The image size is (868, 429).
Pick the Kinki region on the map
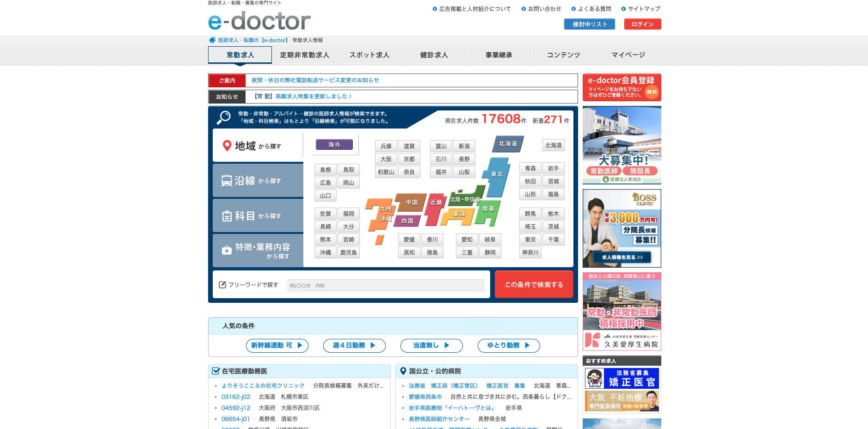[435, 203]
